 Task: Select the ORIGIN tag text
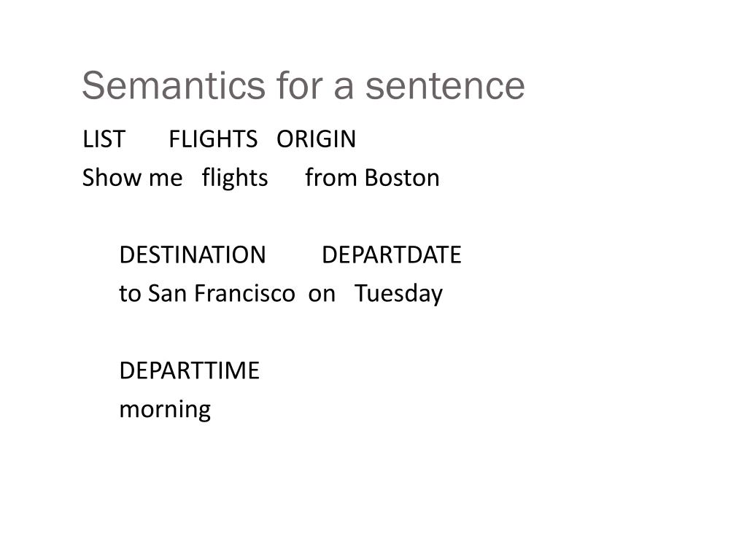(317, 139)
